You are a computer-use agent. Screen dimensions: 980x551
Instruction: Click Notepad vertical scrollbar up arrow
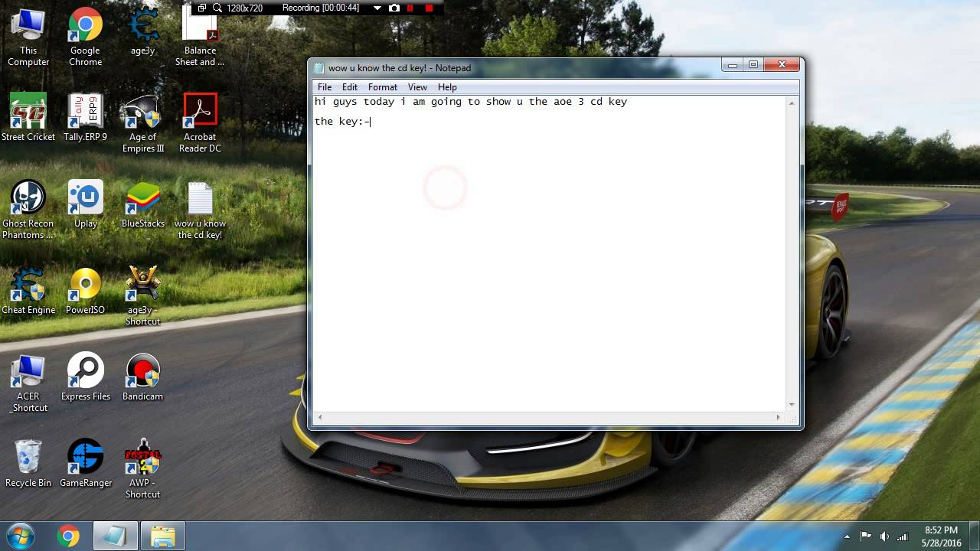point(792,103)
